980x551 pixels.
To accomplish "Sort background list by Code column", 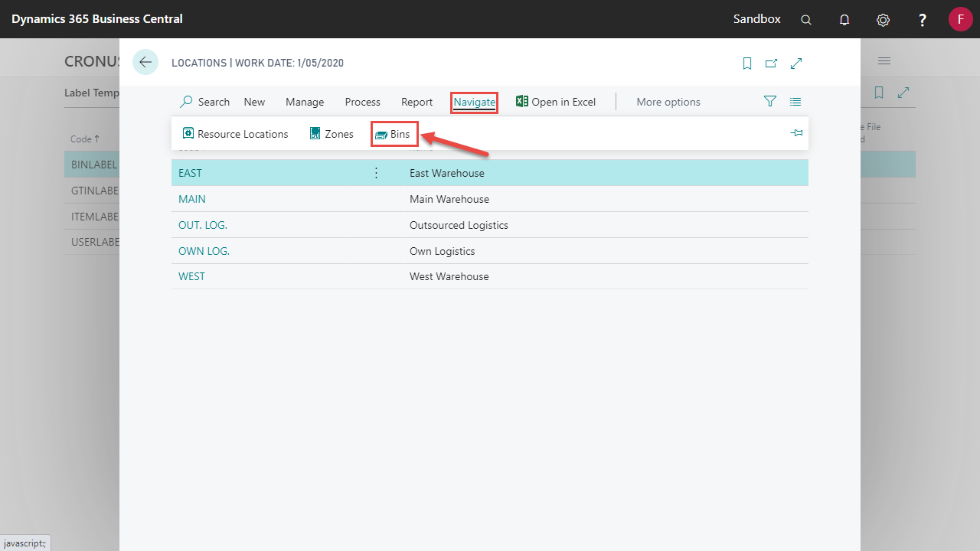I will (x=85, y=139).
